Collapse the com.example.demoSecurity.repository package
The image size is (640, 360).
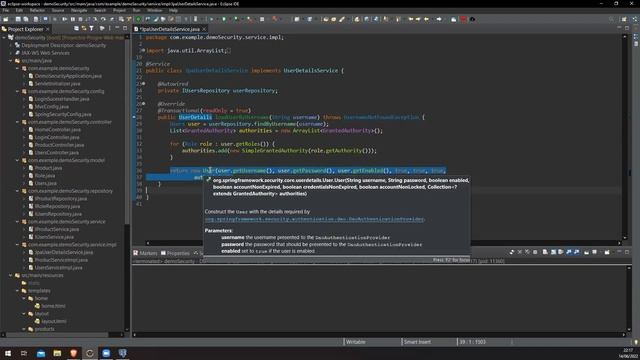coord(18,191)
